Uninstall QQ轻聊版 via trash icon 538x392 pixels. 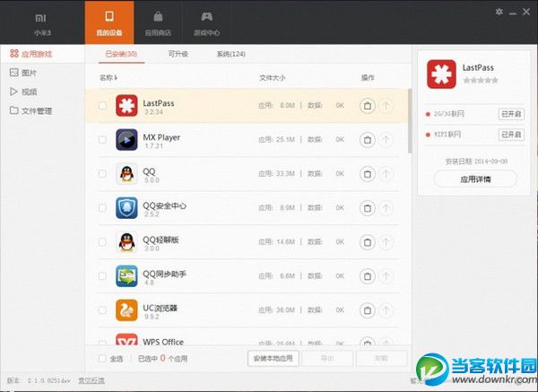(x=367, y=242)
